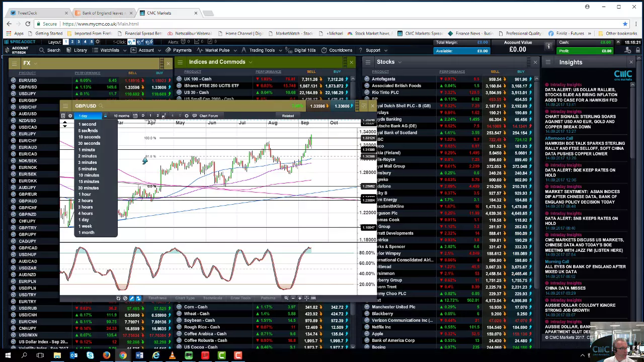
Task: Open the Draw Tools tab
Action: click(x=240, y=298)
